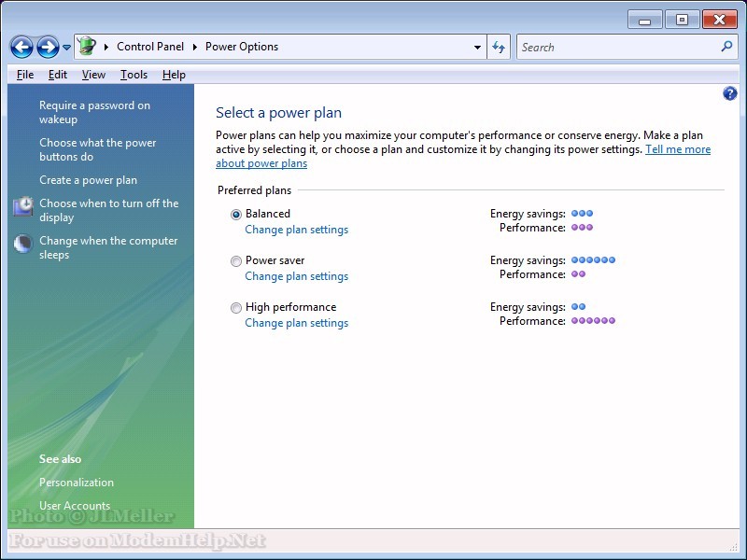Click the sleep moon icon in sidebar
The width and height of the screenshot is (747, 560).
(22, 244)
